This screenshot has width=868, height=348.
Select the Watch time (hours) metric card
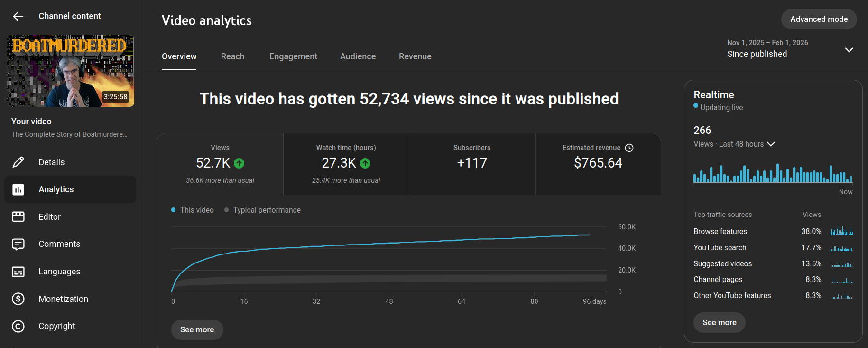[x=346, y=164]
